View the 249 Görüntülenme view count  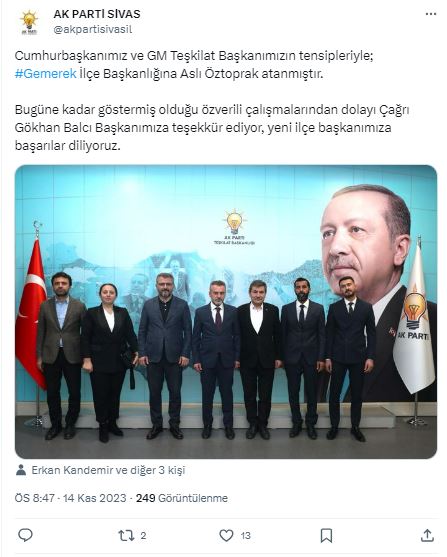coord(182,498)
